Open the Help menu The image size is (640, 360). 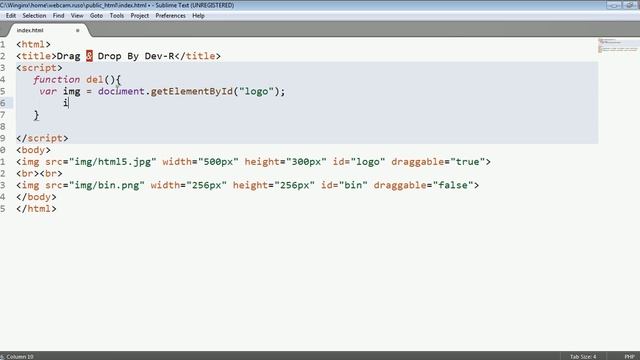pyautogui.click(x=198, y=16)
